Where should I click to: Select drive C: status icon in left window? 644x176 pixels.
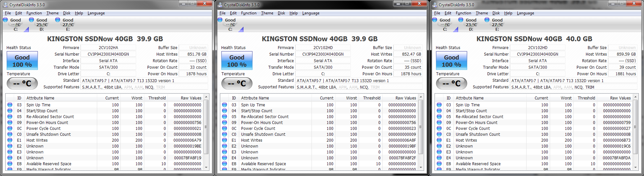pyautogui.click(x=6, y=20)
